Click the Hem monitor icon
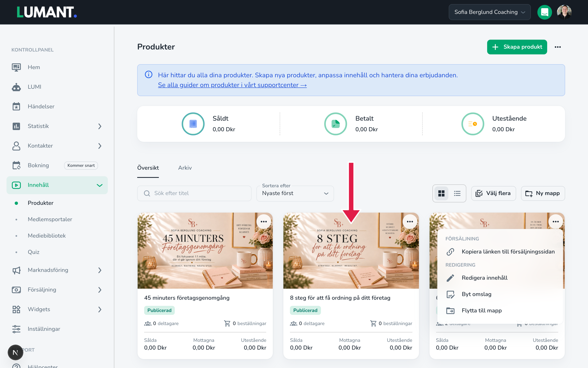Image resolution: width=588 pixels, height=368 pixels. (16, 67)
